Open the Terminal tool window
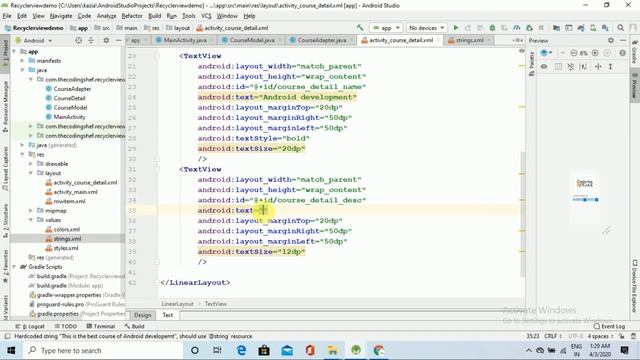The height and width of the screenshot is (360, 640). point(101,327)
